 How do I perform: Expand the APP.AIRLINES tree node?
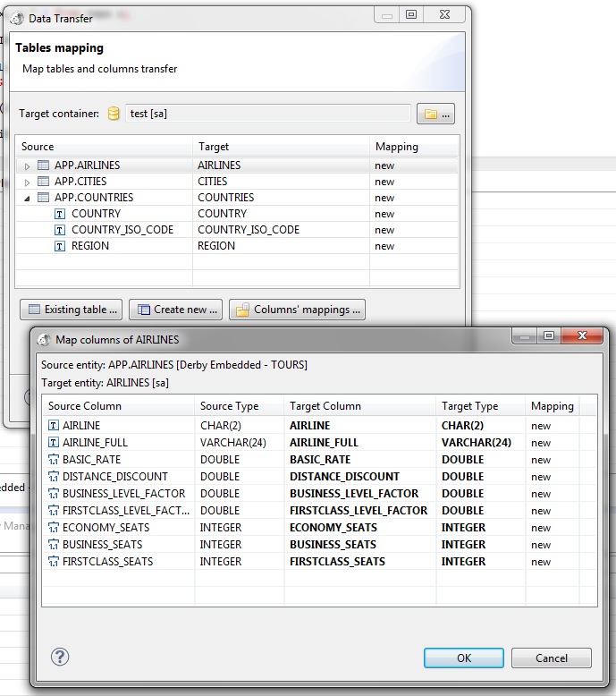coord(27,166)
